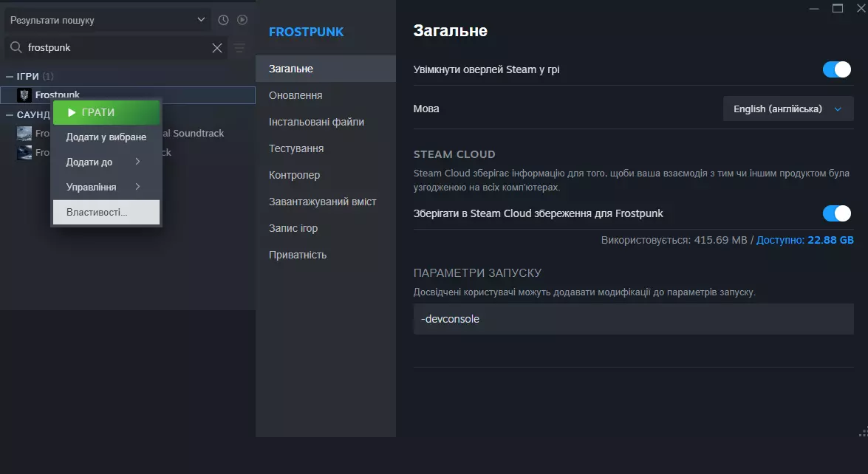Collapse the САУНД section
The image size is (868, 474).
coord(10,115)
